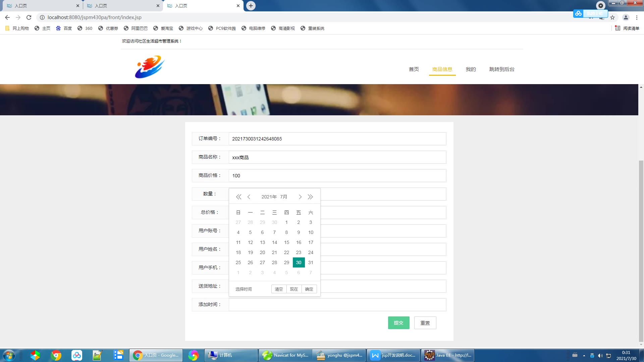The image size is (644, 362).
Task: Click the site logo image
Action: 150,67
